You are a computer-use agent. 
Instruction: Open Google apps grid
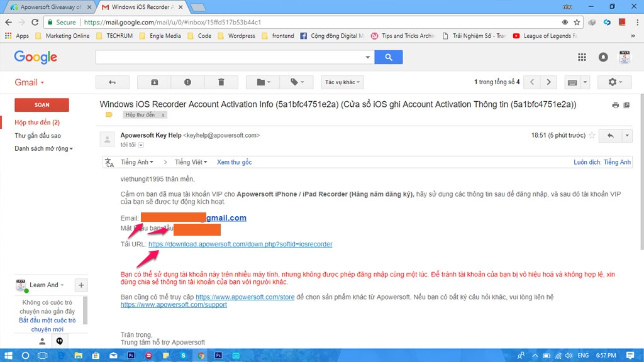tap(582, 57)
